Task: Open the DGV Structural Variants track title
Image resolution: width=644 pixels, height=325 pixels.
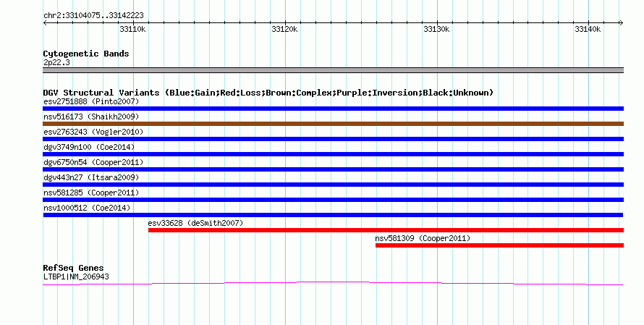Action: 268,93
